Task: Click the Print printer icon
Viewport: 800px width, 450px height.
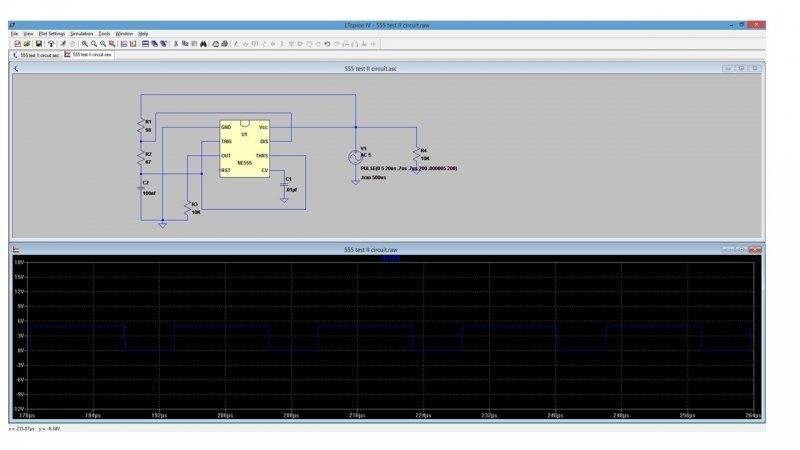Action: click(225, 44)
